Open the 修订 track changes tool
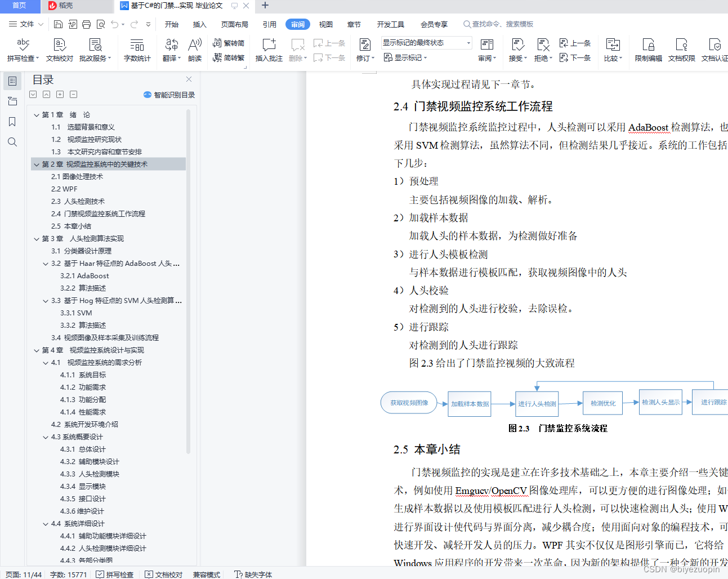Viewport: 728px width, 579px height. [x=365, y=50]
